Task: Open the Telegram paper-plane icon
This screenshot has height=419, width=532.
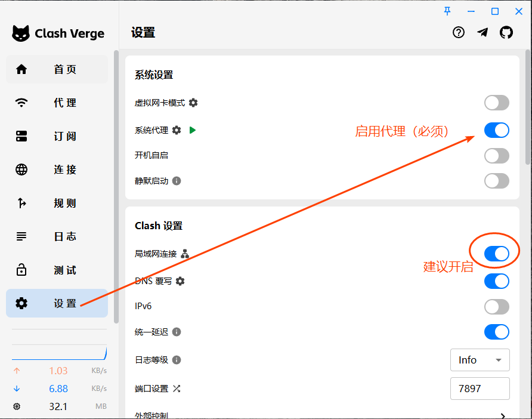Action: [482, 33]
